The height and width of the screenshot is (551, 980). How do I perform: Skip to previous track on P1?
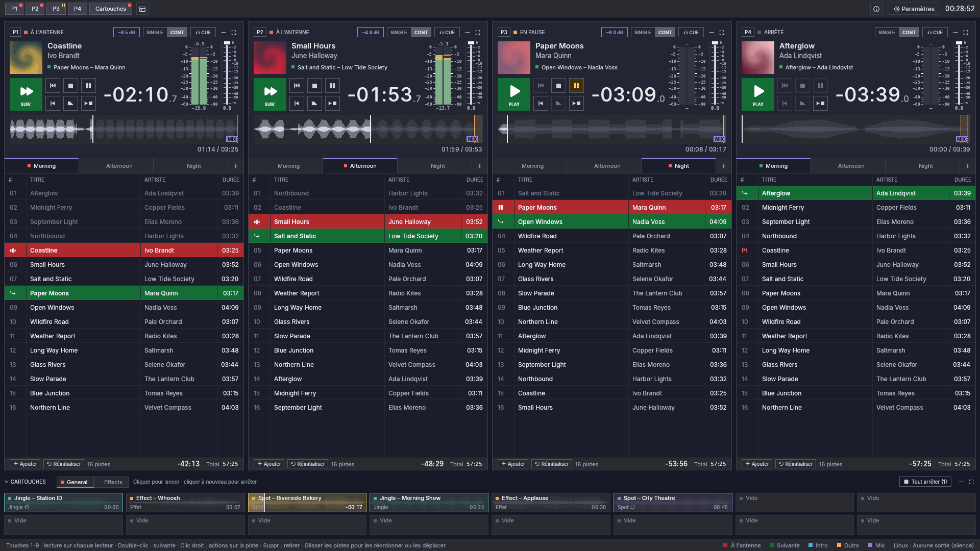(x=53, y=86)
